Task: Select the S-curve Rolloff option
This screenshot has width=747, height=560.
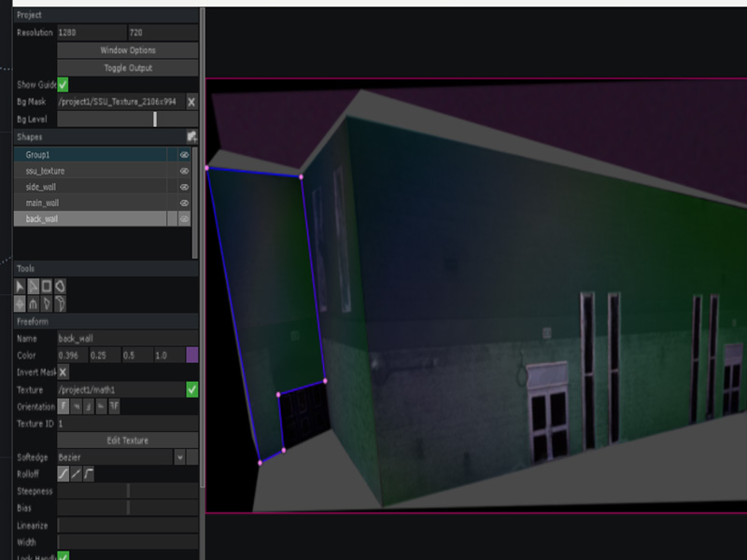Action: [63, 473]
